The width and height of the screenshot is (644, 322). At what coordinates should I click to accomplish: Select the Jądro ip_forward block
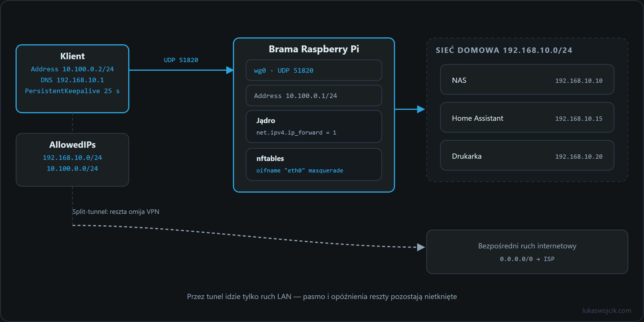point(314,126)
